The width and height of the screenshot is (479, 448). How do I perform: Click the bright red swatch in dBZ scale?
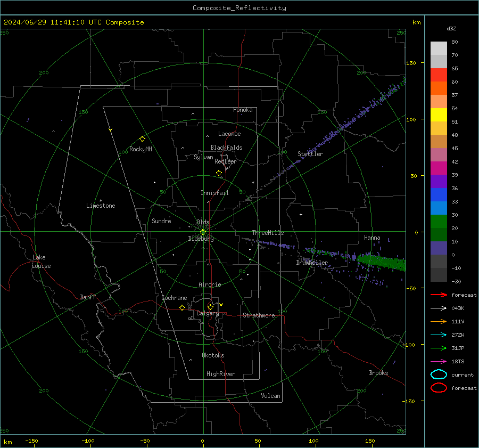tap(439, 75)
